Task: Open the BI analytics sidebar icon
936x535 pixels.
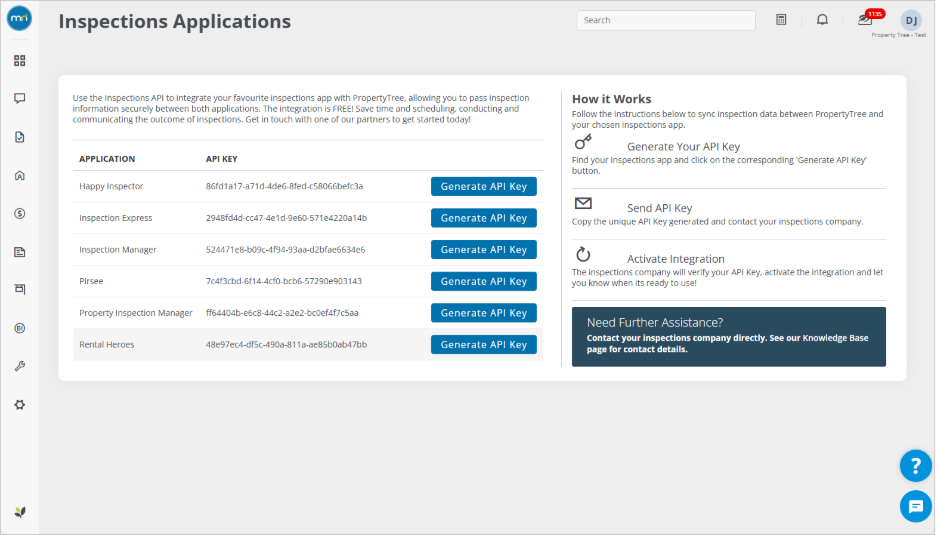Action: [x=20, y=328]
